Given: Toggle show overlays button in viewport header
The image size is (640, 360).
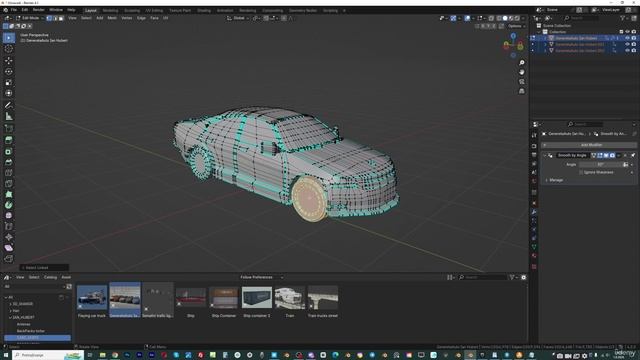Looking at the screenshot, I should pyautogui.click(x=467, y=18).
